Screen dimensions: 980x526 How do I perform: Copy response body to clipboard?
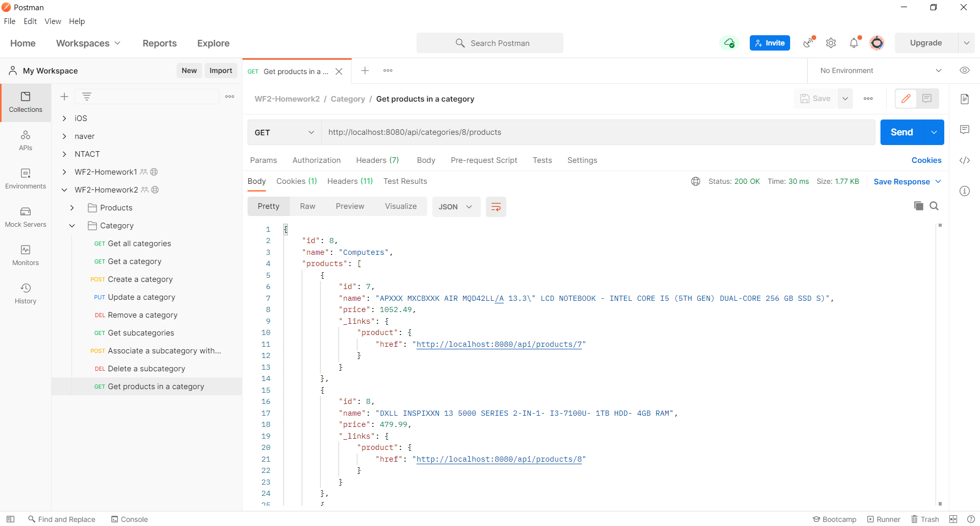tap(919, 206)
